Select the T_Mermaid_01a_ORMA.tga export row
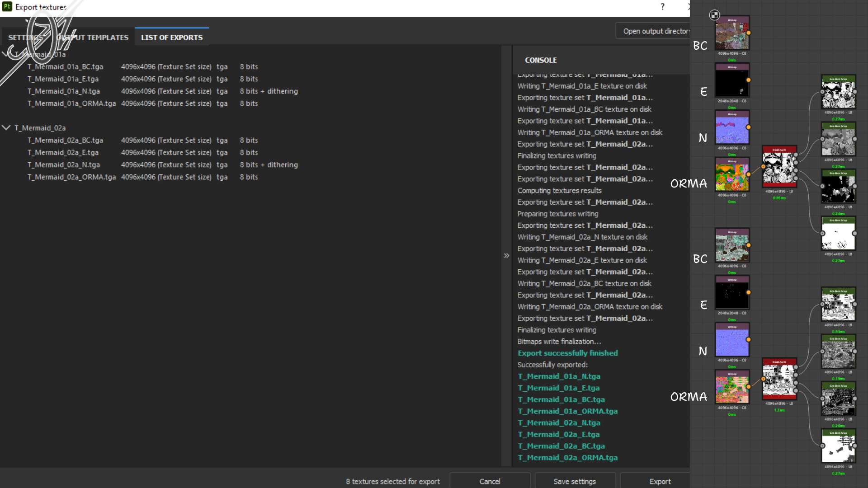 click(71, 103)
